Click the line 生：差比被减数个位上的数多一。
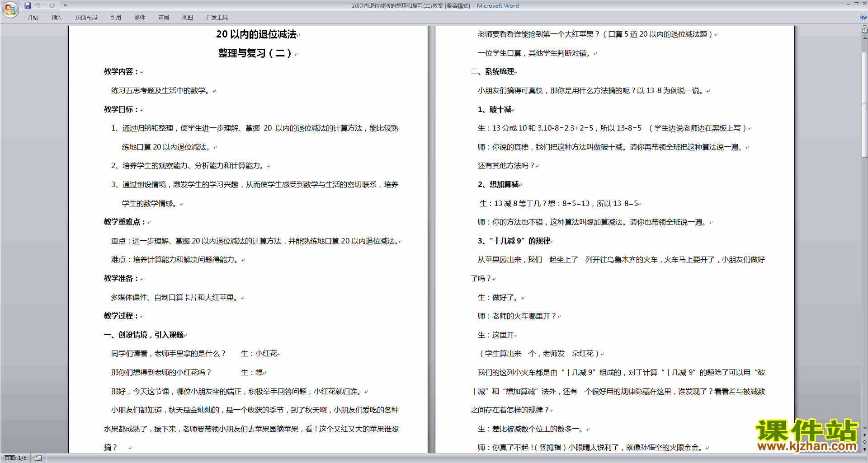 click(x=532, y=429)
